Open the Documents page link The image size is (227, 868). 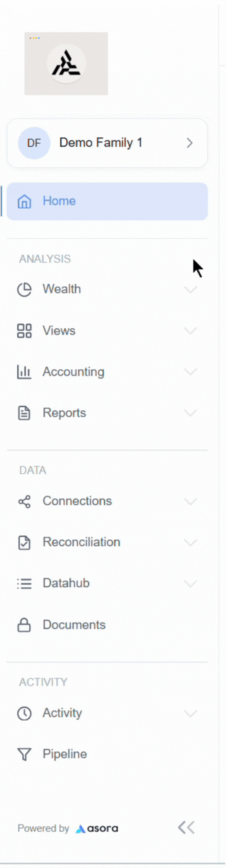pos(74,625)
